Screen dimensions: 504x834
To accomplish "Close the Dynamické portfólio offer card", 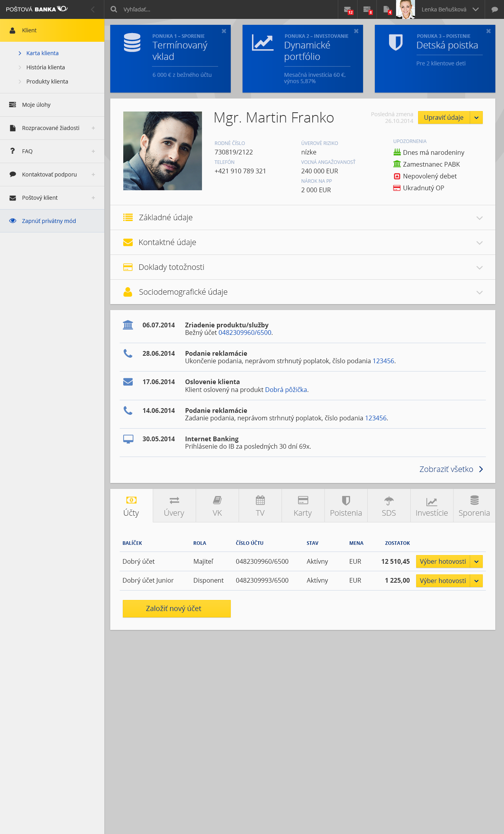I will (356, 31).
